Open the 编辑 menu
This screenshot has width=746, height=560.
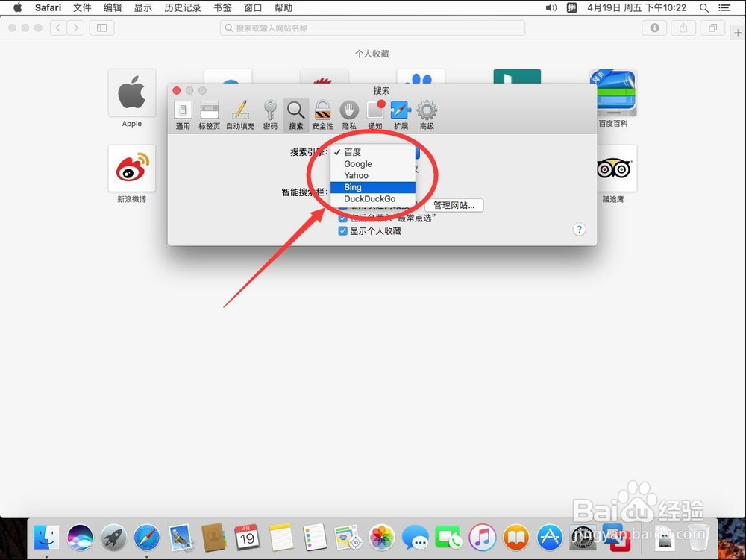113,7
